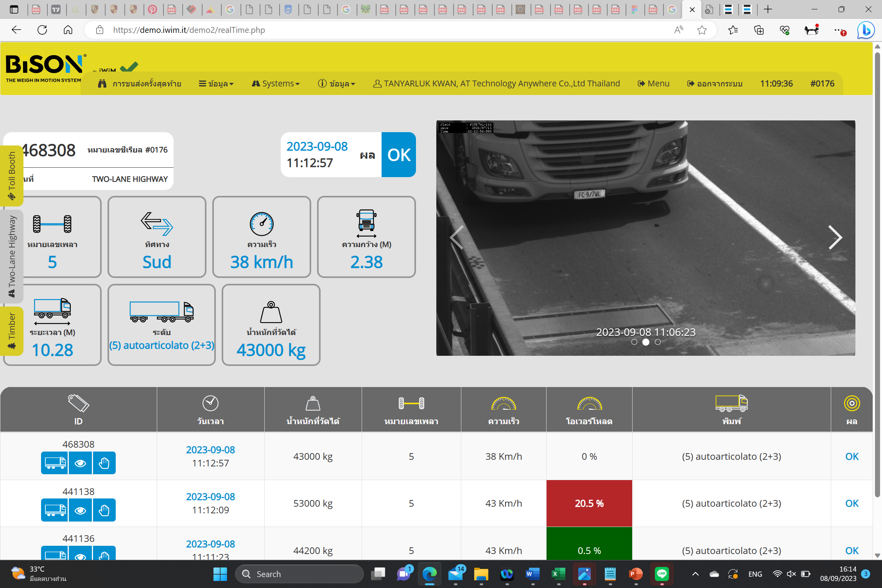Toggle eye view for record 441138
882x588 pixels.
pos(80,510)
